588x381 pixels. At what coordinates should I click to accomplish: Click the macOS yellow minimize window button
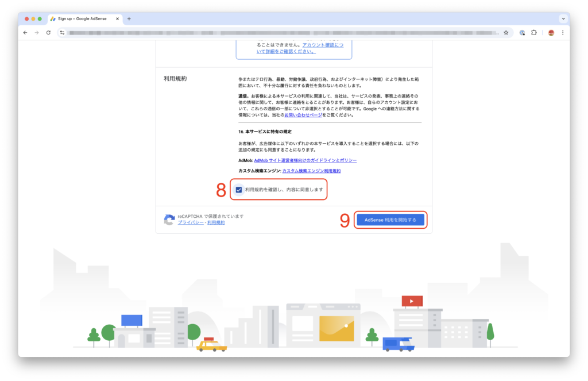pos(33,19)
